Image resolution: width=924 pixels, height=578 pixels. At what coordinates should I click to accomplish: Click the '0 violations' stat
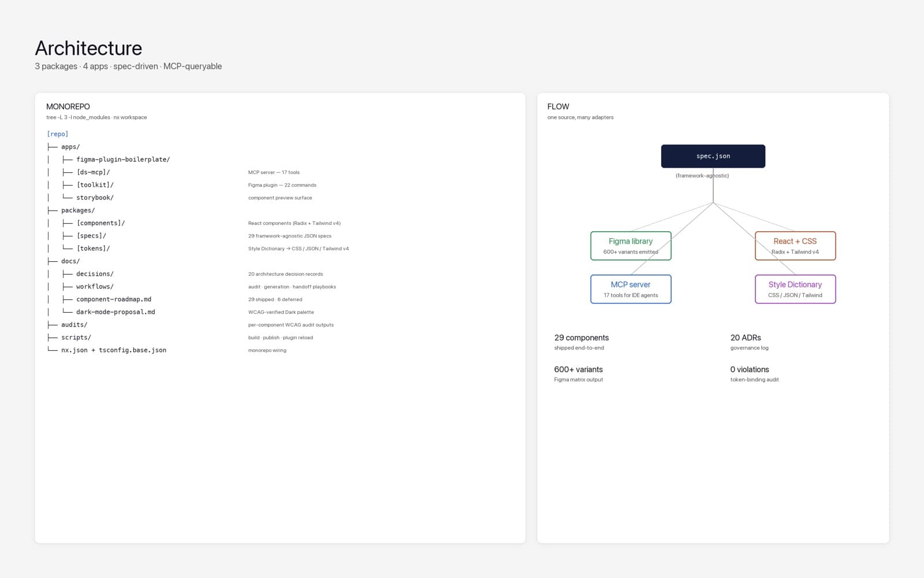(750, 369)
